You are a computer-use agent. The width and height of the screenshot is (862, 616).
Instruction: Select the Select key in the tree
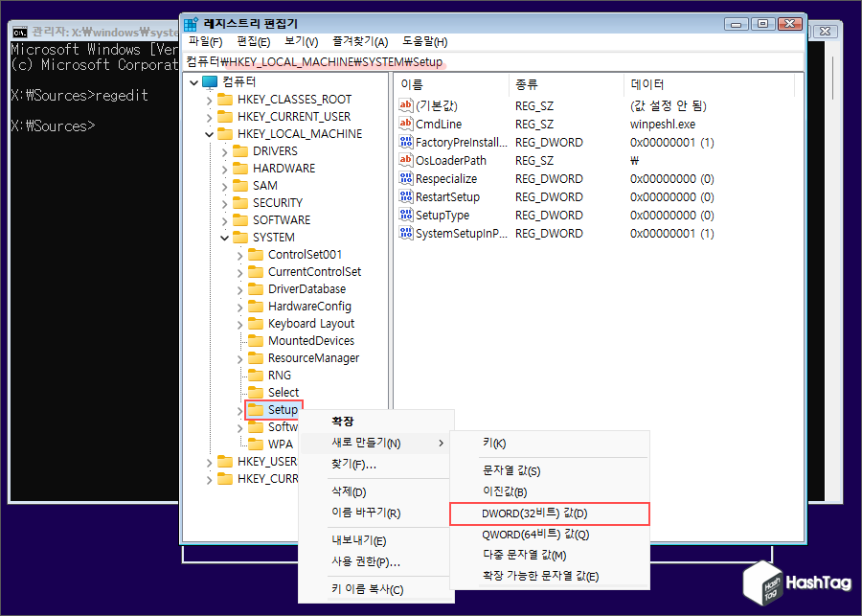pos(284,393)
